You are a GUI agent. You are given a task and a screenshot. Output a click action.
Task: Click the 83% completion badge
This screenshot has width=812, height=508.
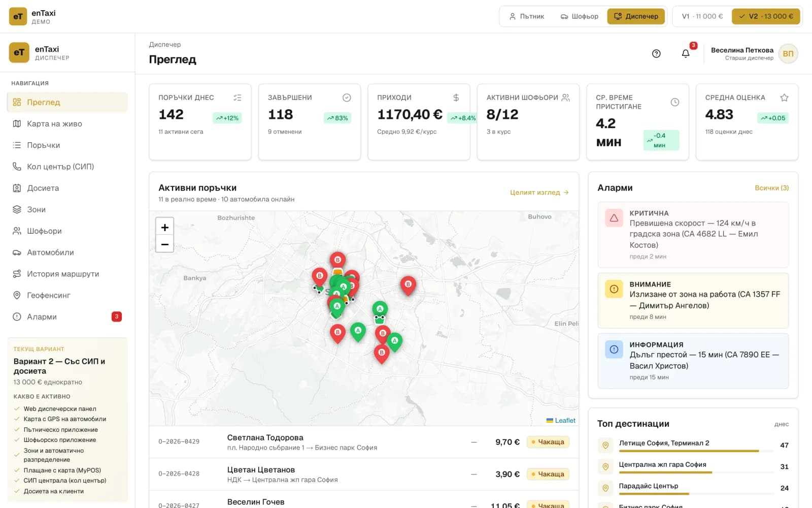[337, 118]
